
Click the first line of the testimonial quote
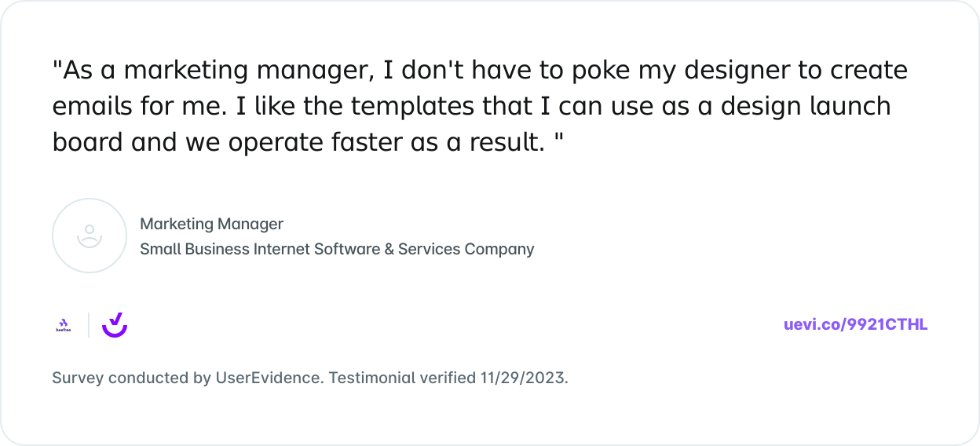click(x=479, y=71)
